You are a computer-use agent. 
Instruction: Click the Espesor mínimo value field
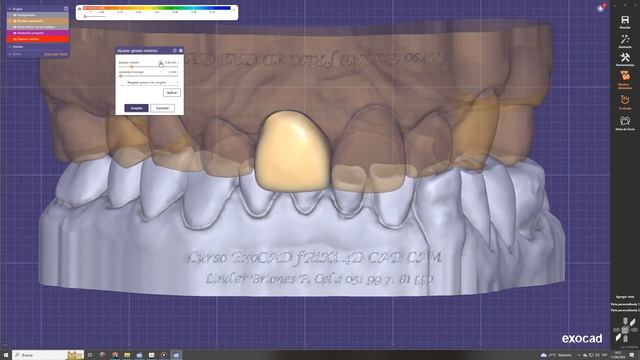(171, 62)
